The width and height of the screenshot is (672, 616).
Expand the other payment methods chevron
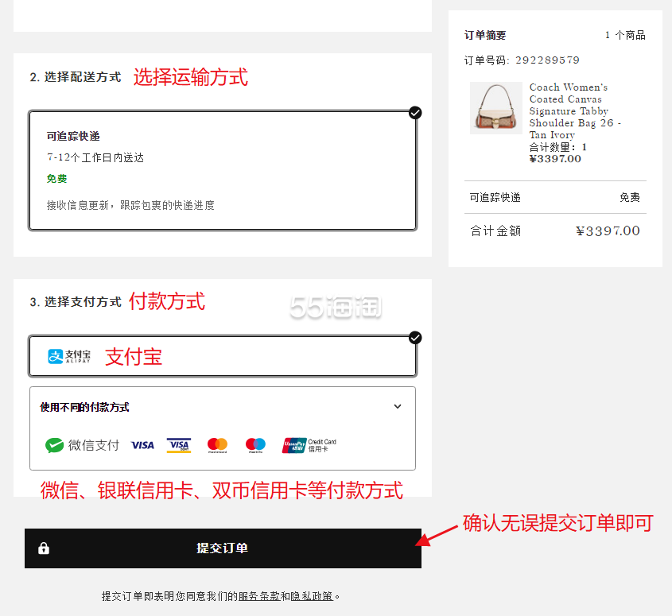point(398,406)
